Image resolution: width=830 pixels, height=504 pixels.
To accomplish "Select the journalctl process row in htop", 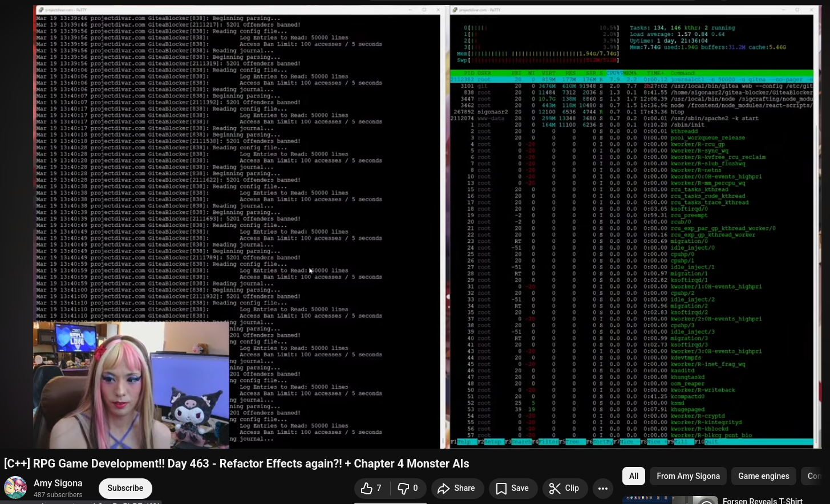I will [x=631, y=80].
